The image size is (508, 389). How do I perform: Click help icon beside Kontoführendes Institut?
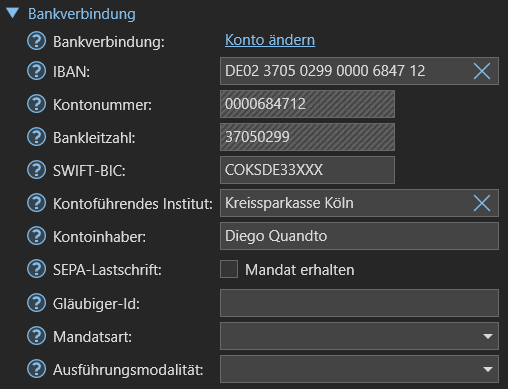click(36, 203)
